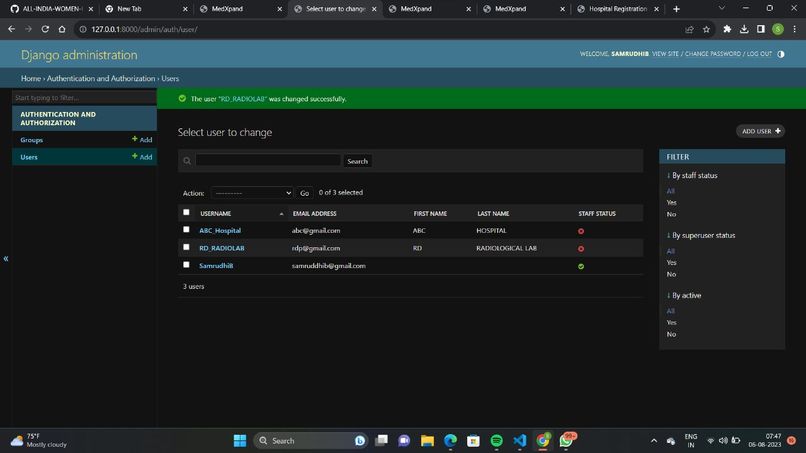
Task: Open the browser extensions puzzle icon
Action: (x=727, y=29)
